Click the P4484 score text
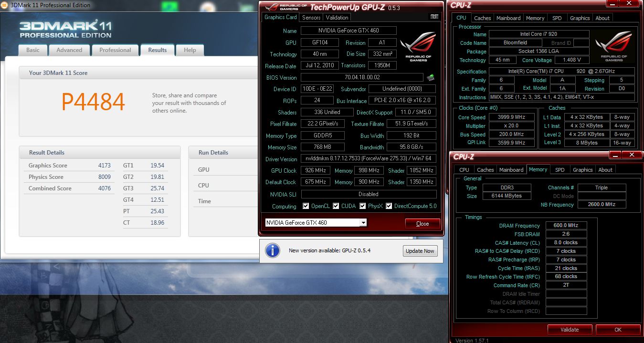Image resolution: width=644 pixels, height=343 pixels. pos(94,101)
